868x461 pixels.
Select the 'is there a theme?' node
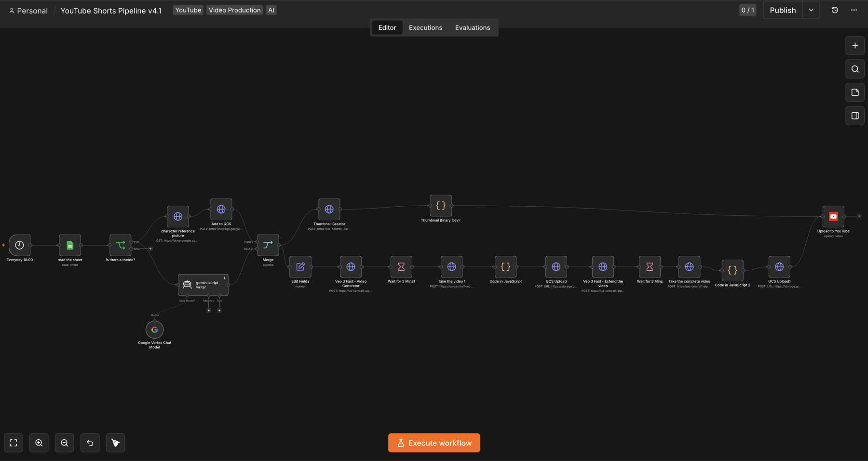pos(121,245)
